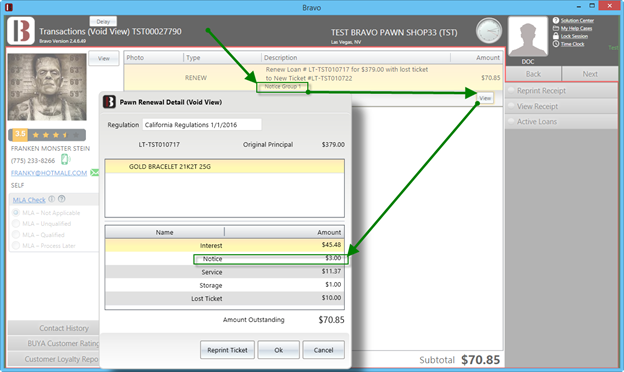The height and width of the screenshot is (372, 624).
Task: Click the MLA Check link
Action: tap(29, 200)
